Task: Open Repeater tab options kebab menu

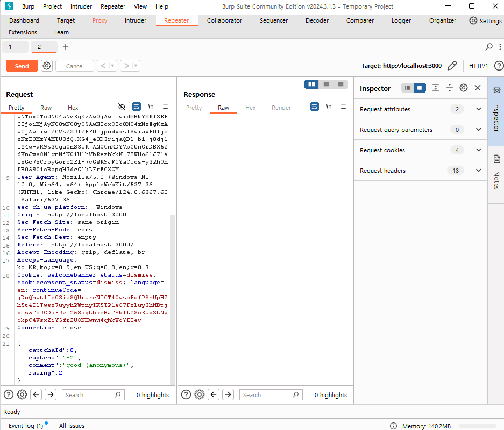Action: click(x=500, y=47)
